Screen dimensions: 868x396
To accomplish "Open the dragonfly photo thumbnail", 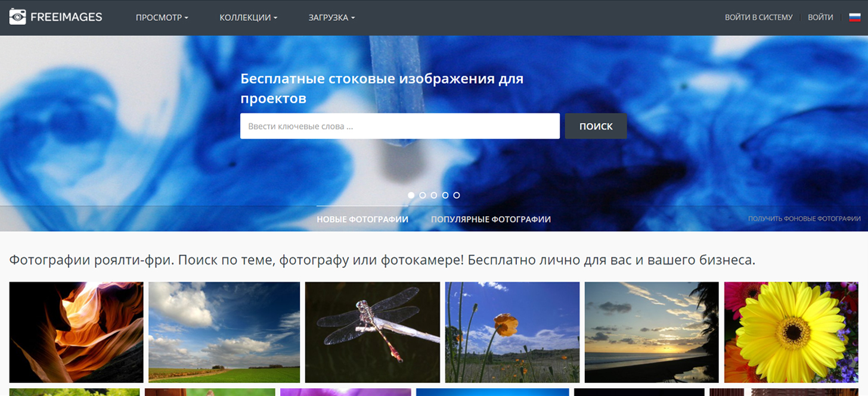I will (x=372, y=332).
